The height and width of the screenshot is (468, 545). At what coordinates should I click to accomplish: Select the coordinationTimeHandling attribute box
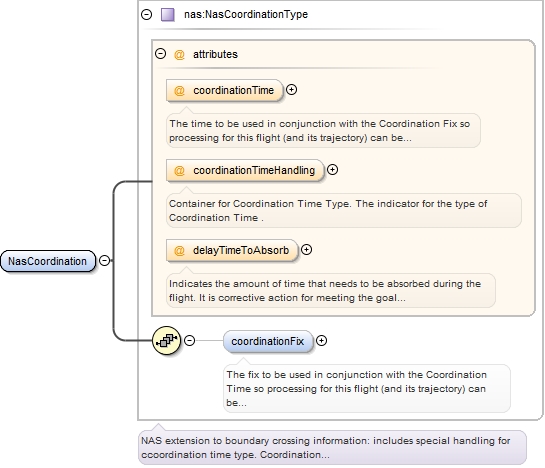coord(245,170)
